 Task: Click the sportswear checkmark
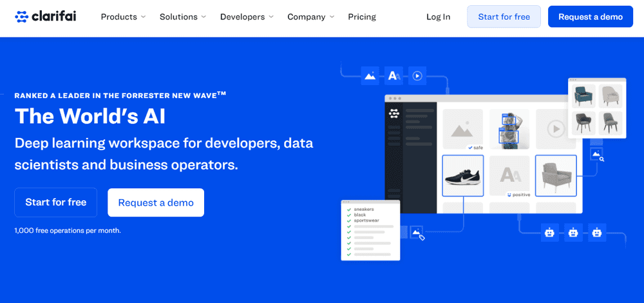tap(348, 220)
